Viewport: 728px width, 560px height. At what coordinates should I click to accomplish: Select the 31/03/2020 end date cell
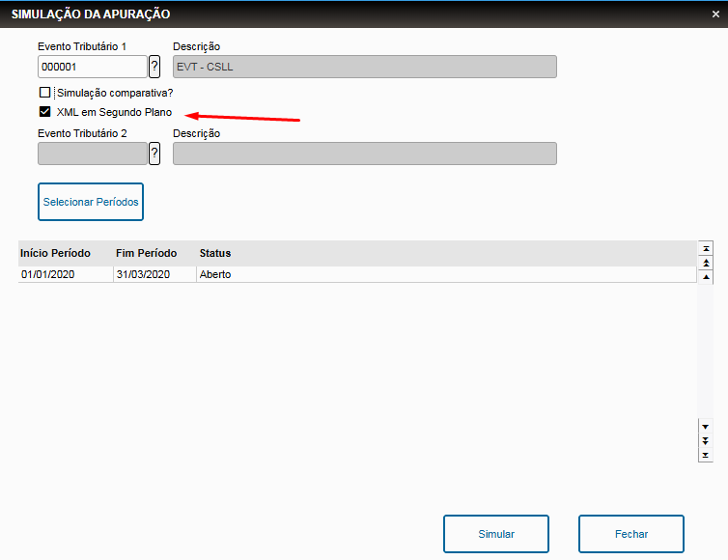point(154,274)
